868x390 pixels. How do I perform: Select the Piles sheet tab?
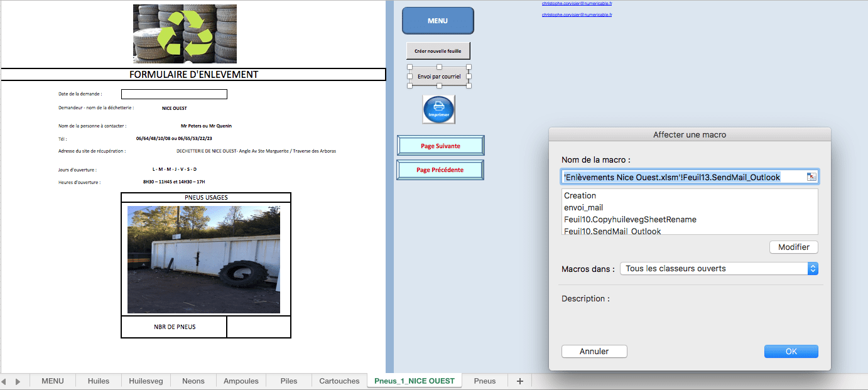(289, 381)
